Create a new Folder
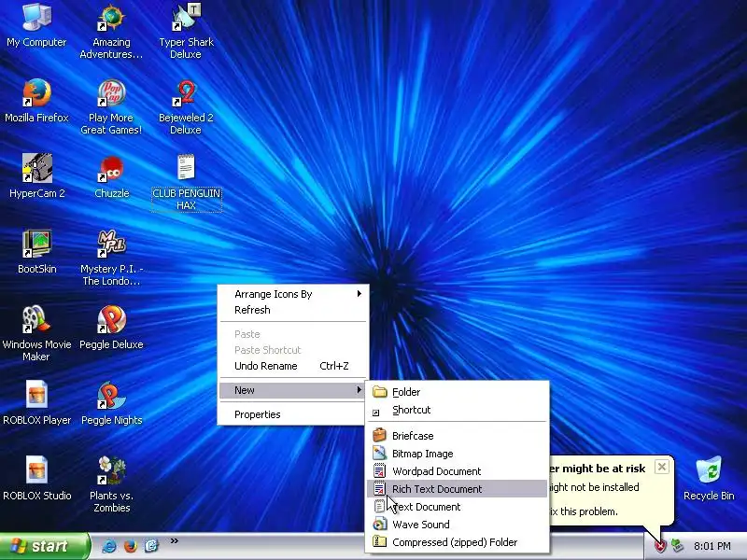 458,392
